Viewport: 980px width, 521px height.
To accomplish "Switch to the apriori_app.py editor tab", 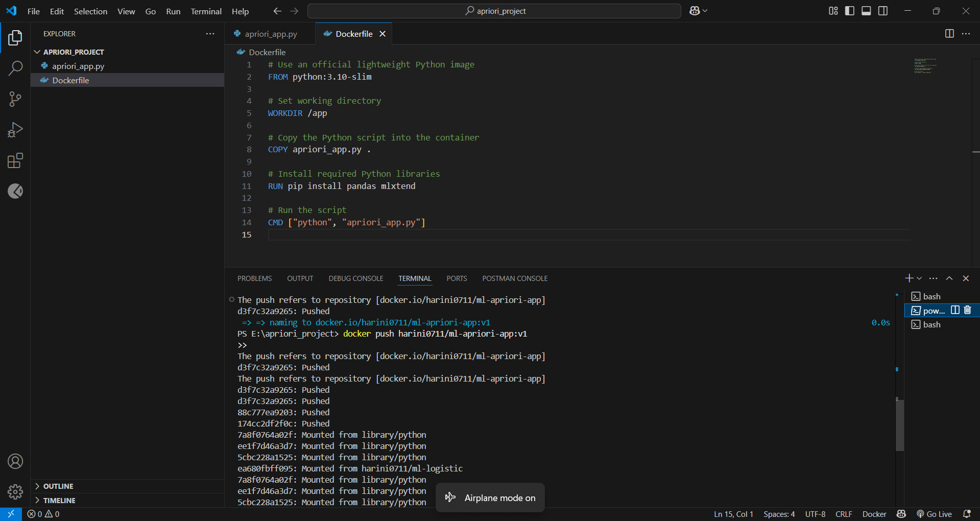I will tap(270, 34).
